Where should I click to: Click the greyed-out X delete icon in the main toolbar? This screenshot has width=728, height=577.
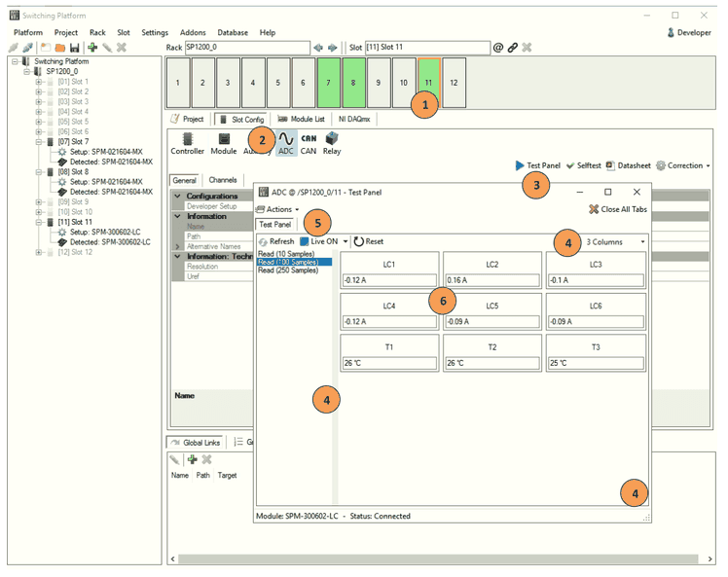click(x=122, y=48)
